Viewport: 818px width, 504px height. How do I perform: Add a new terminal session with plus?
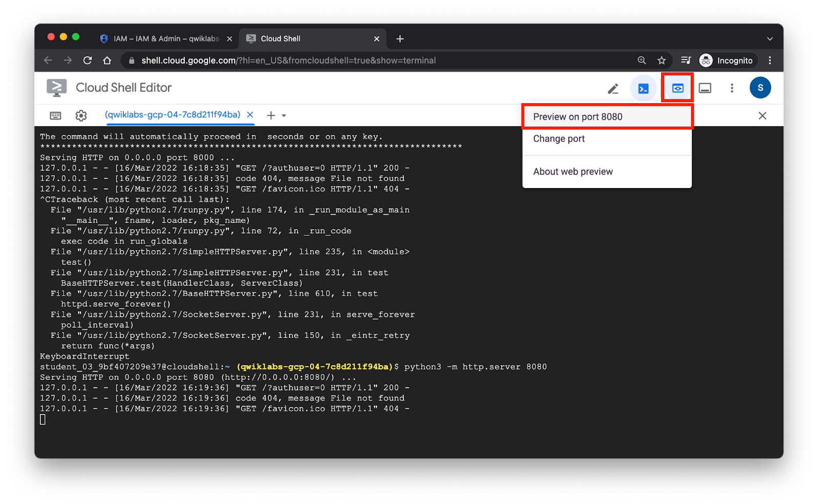[271, 116]
